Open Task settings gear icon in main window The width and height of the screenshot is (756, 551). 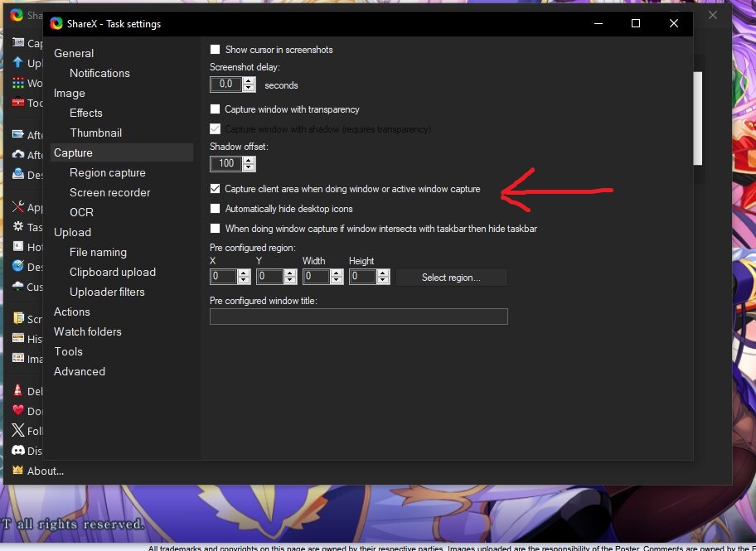pyautogui.click(x=18, y=226)
